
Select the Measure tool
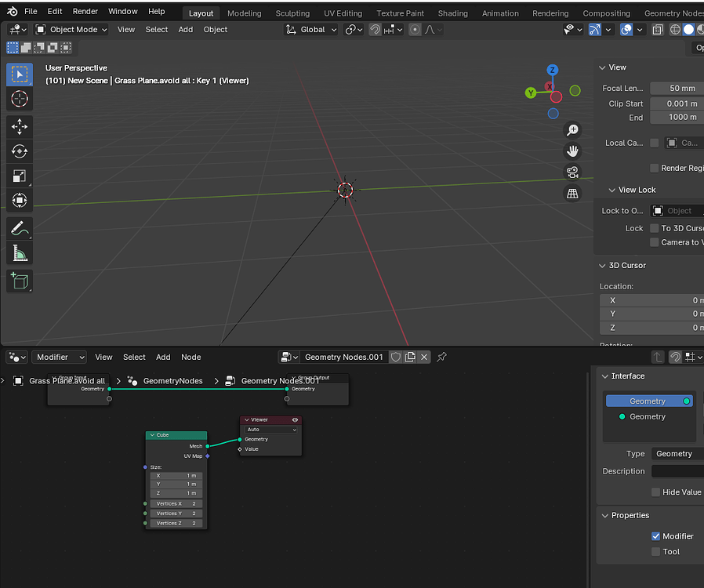[x=20, y=253]
